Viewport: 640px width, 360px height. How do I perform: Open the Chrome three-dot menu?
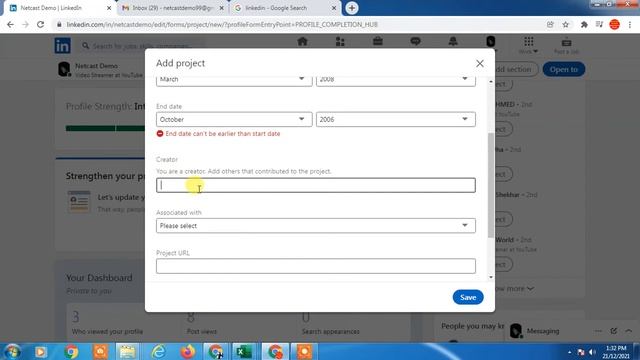click(630, 24)
